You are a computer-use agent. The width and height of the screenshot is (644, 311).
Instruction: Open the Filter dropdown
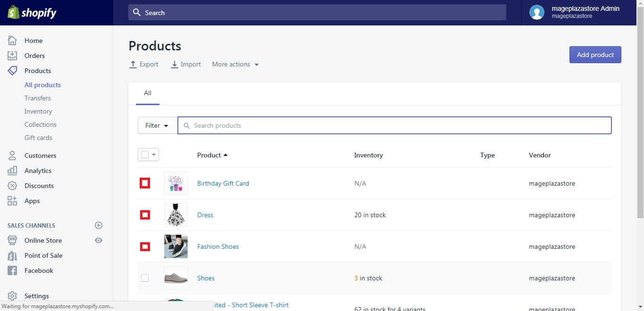point(158,125)
